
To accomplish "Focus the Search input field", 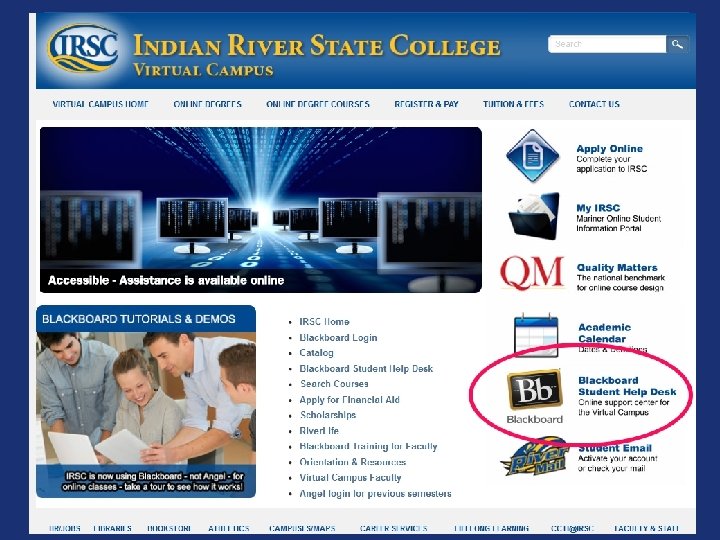I will pos(607,44).
